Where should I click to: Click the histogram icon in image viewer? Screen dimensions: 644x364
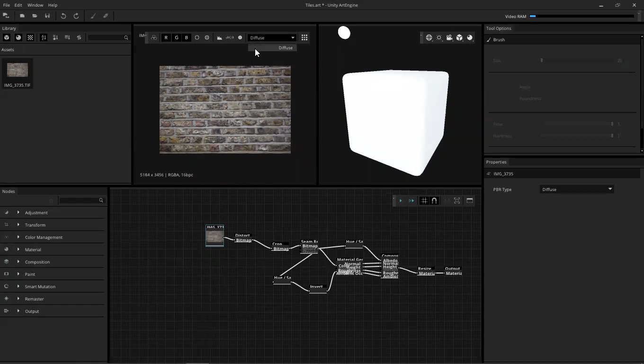(x=219, y=37)
